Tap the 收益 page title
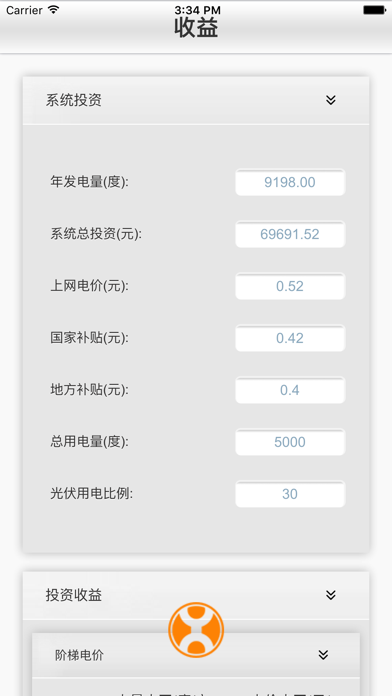The height and width of the screenshot is (696, 392). (196, 28)
